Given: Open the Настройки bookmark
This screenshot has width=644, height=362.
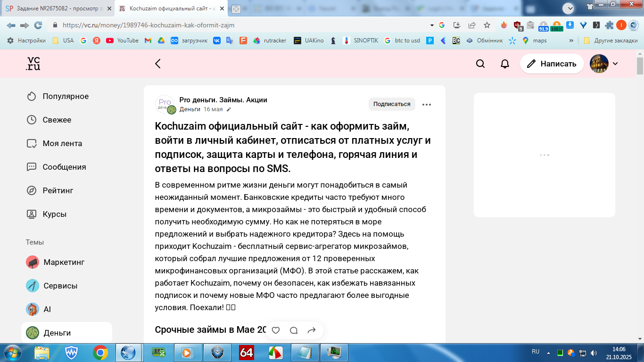Looking at the screenshot, I should 26,41.
